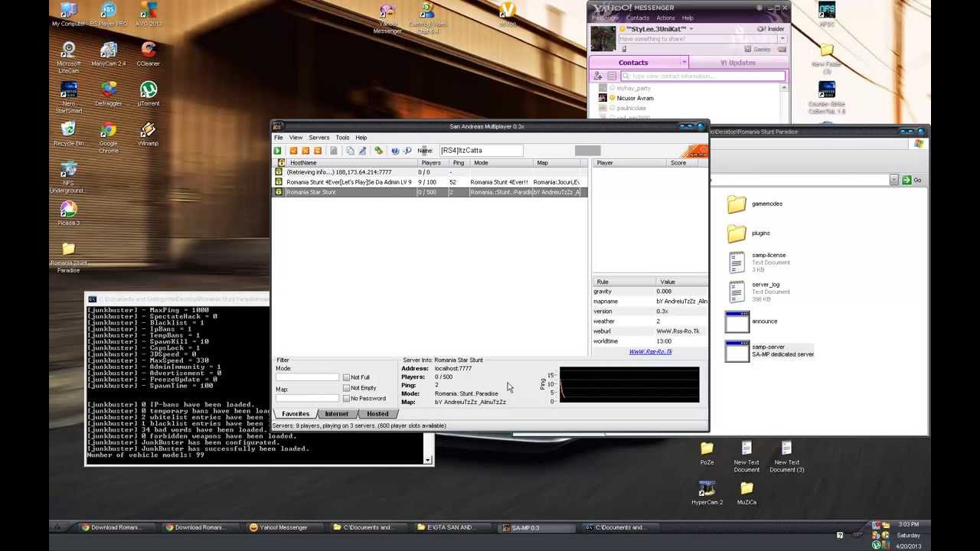Sort server list by Ping column header
This screenshot has width=980, height=551.
(x=459, y=163)
